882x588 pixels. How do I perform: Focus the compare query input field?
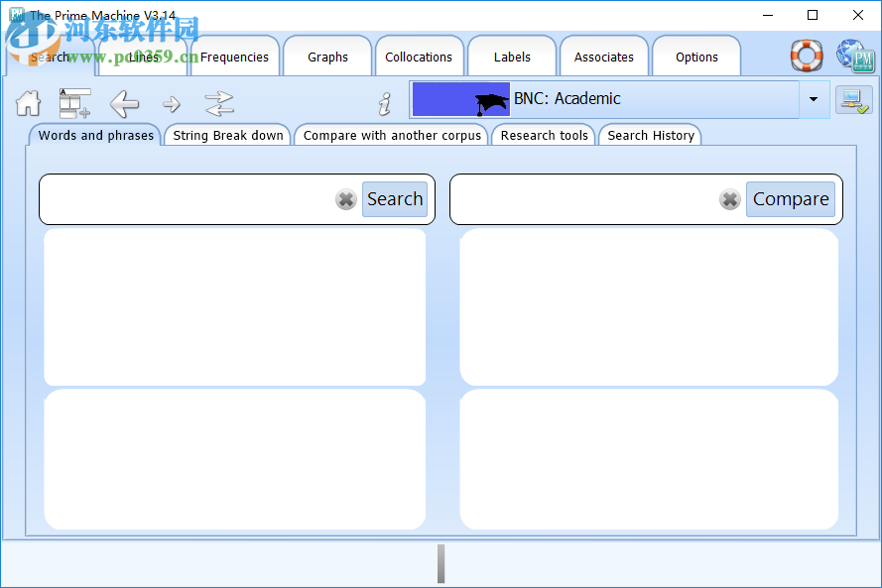point(585,199)
